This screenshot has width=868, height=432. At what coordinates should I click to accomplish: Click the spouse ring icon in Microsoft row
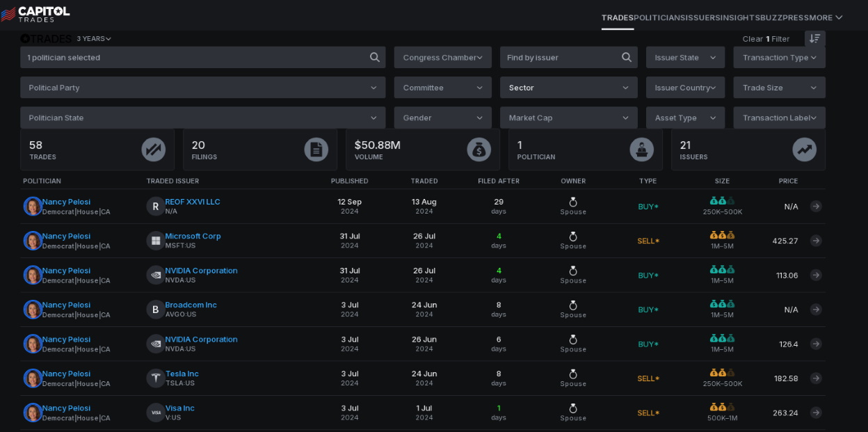point(573,237)
